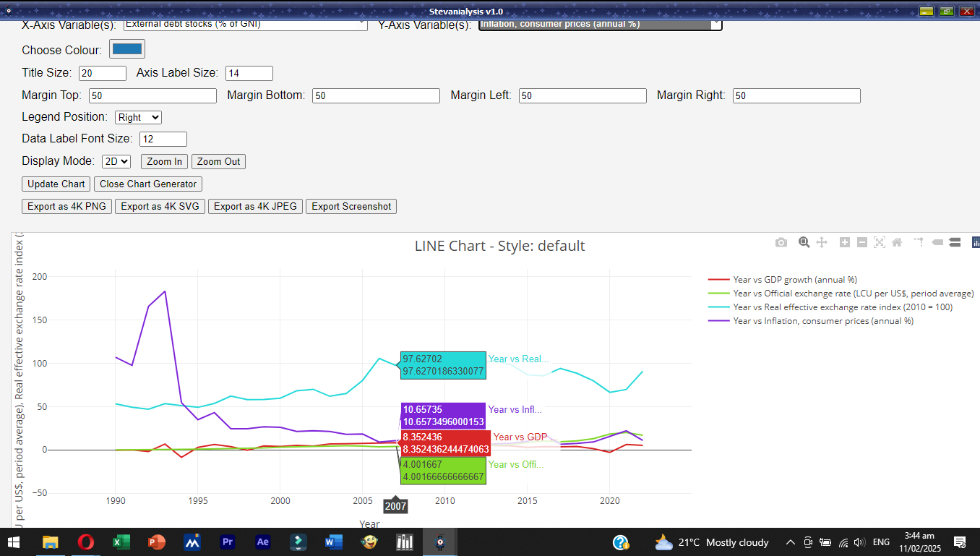The width and height of the screenshot is (980, 556).
Task: Open Premiere Pro from taskbar
Action: [228, 542]
